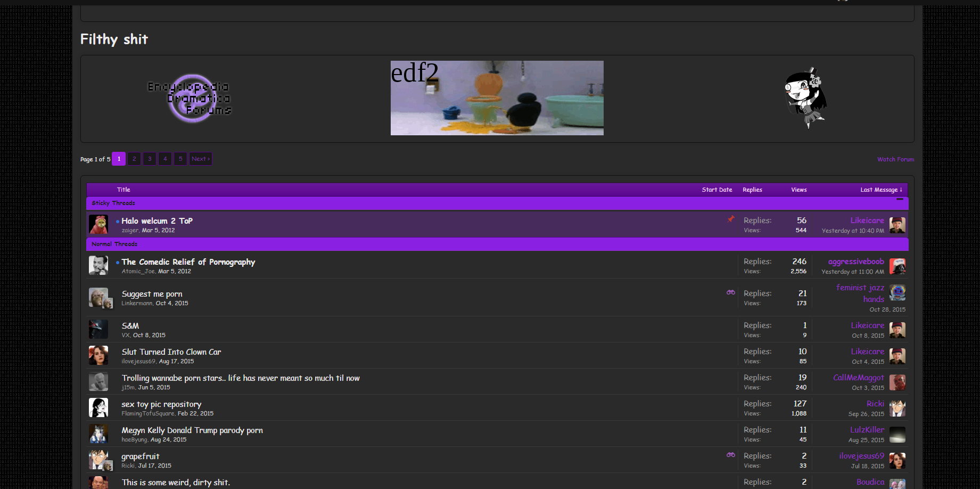Screen dimensions: 980x489
Task: Go to page 4 of threads
Action: point(165,159)
